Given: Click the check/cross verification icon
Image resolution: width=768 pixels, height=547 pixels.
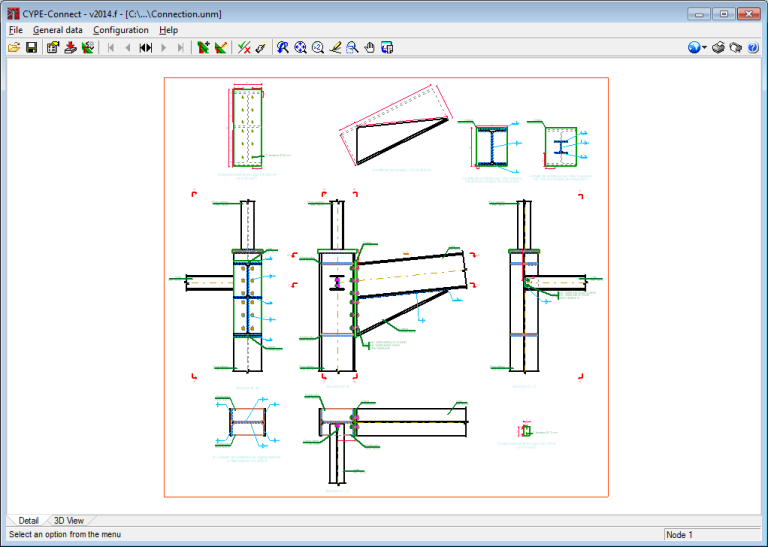Looking at the screenshot, I should pyautogui.click(x=244, y=48).
